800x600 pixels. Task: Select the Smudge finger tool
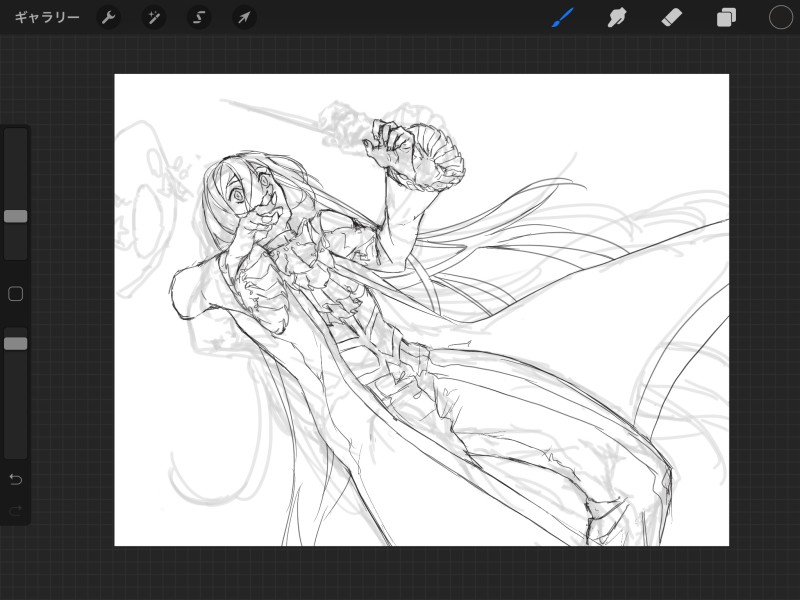click(617, 17)
